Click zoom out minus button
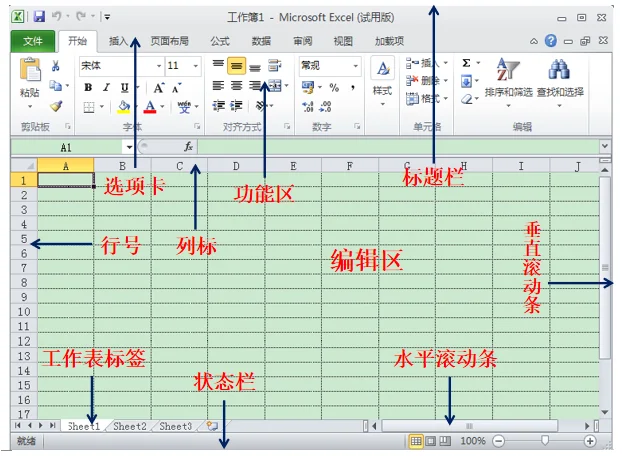The width and height of the screenshot is (622, 456). [x=499, y=441]
